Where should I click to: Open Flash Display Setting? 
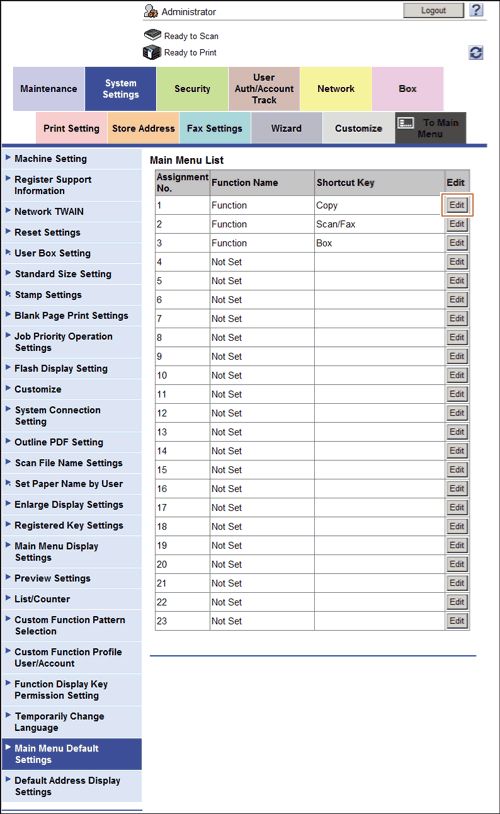pos(71,369)
